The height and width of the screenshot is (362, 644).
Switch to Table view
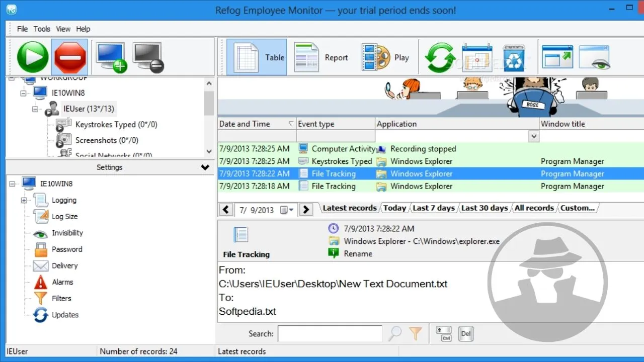(x=257, y=57)
